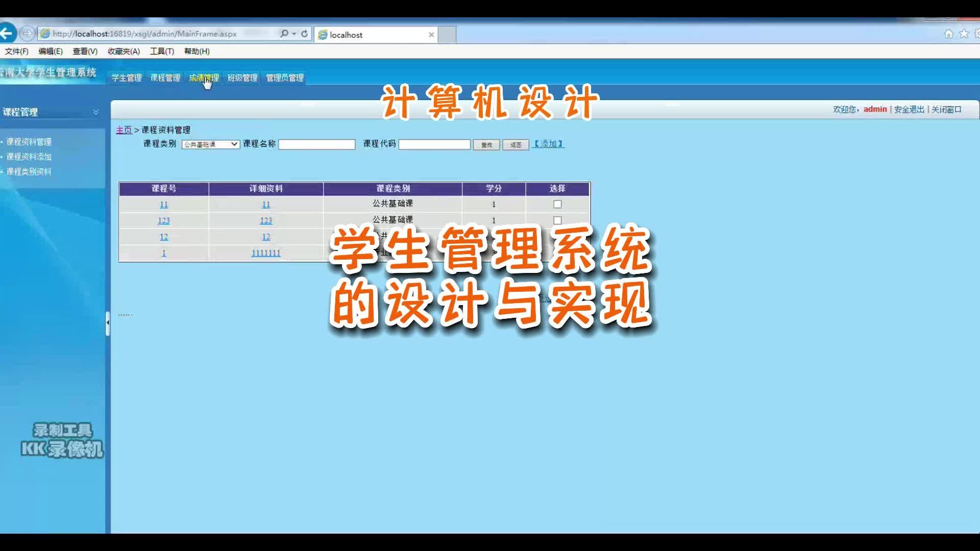Image resolution: width=980 pixels, height=551 pixels.
Task: Open 详细资料 link 123
Action: tap(266, 220)
